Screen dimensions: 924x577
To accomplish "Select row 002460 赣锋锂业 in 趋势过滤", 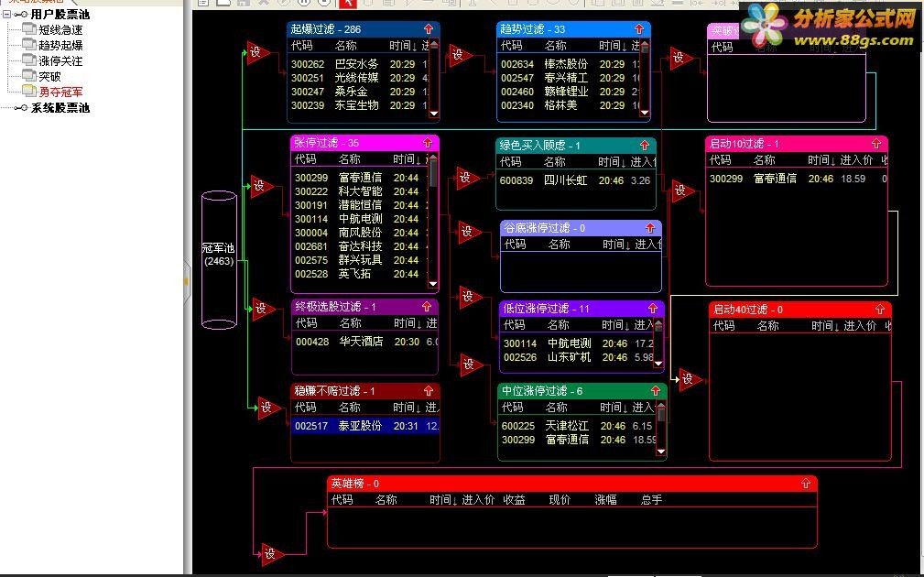I will [570, 92].
